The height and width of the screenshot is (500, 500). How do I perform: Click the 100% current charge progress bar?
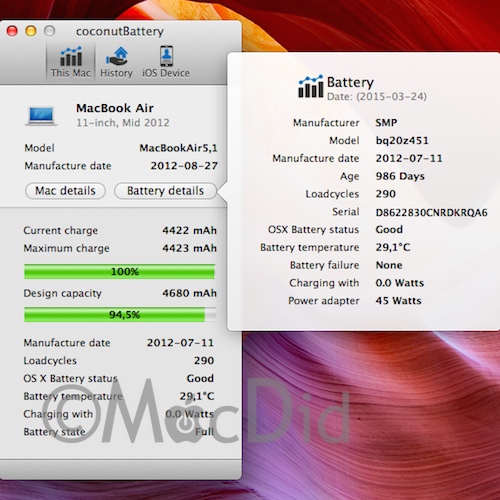(x=119, y=271)
